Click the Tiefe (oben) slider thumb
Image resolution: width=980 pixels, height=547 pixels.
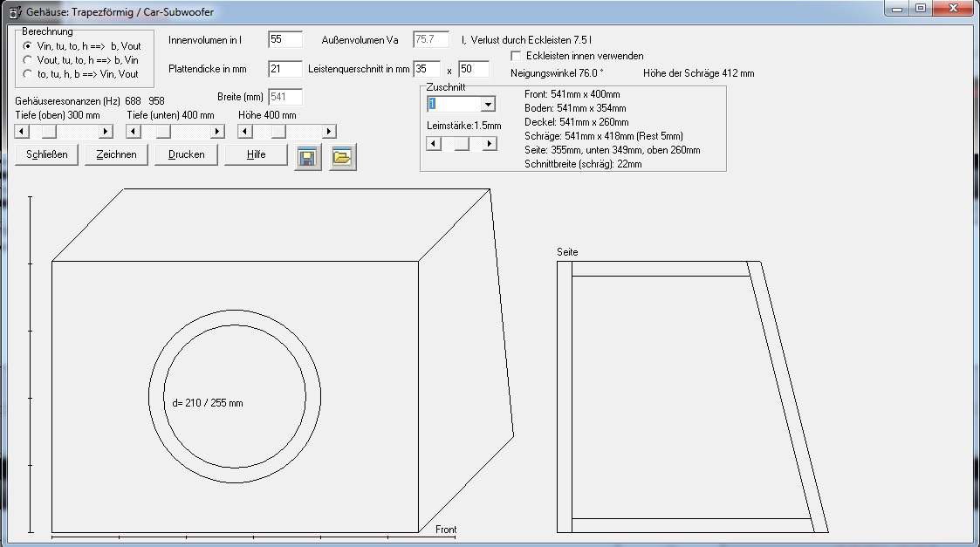(x=49, y=131)
